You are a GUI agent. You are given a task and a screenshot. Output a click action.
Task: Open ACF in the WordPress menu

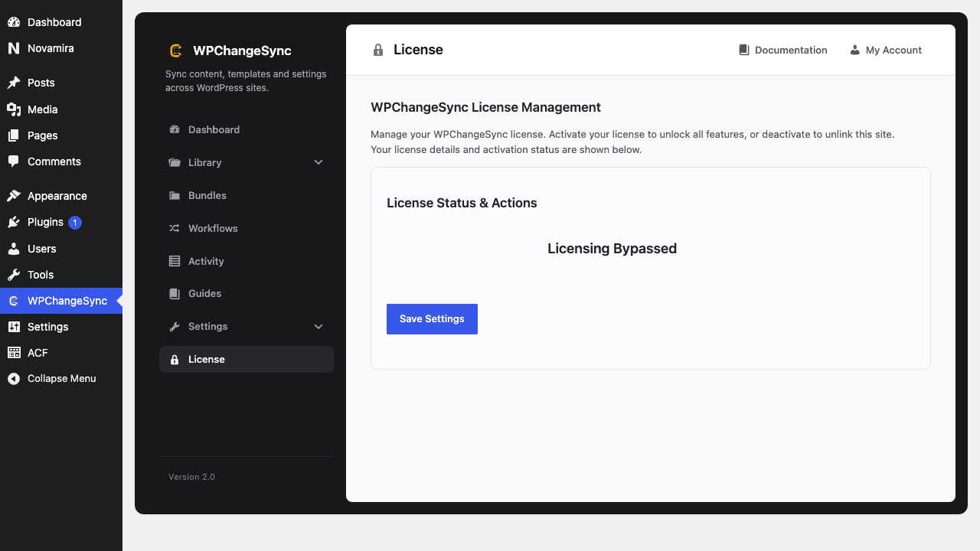pos(61,353)
